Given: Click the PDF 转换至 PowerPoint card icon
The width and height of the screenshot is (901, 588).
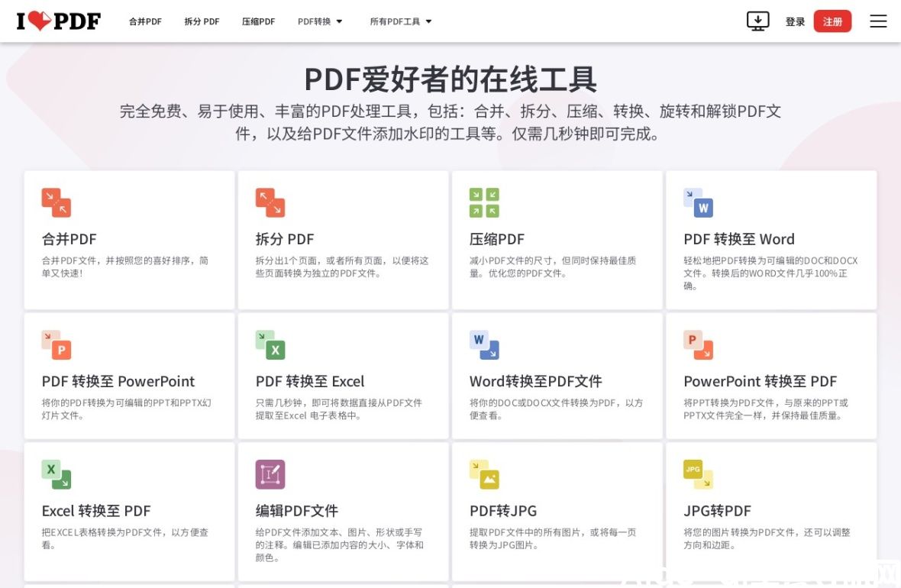Looking at the screenshot, I should coord(56,345).
